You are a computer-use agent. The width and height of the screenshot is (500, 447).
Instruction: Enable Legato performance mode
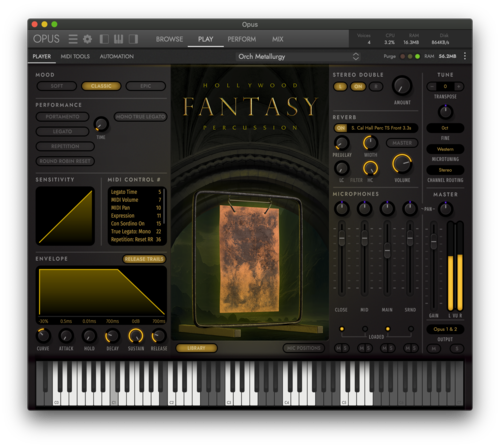tap(62, 131)
